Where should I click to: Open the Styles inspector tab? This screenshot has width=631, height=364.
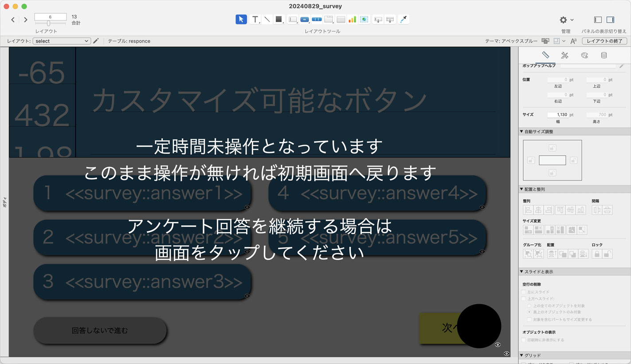point(564,55)
